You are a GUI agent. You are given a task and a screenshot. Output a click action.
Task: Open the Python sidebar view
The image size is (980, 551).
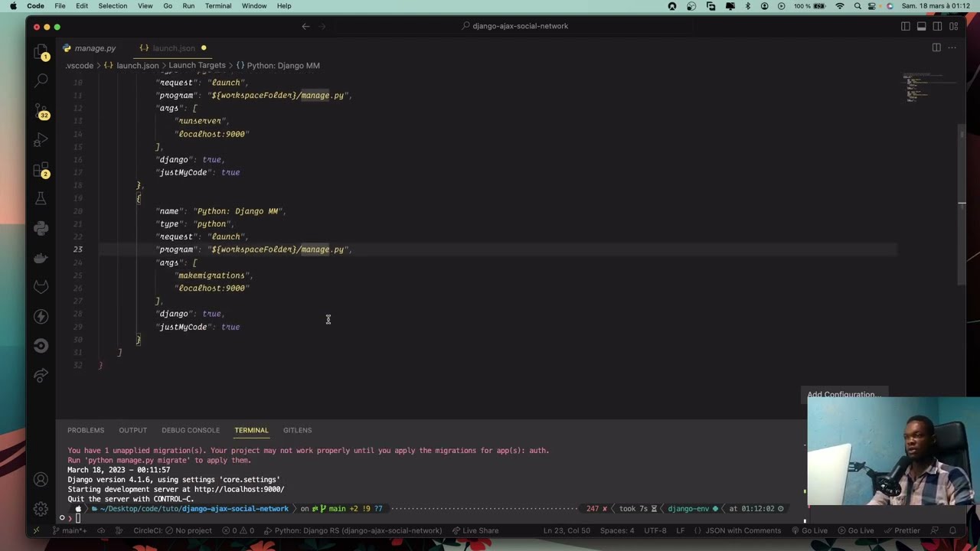click(41, 228)
